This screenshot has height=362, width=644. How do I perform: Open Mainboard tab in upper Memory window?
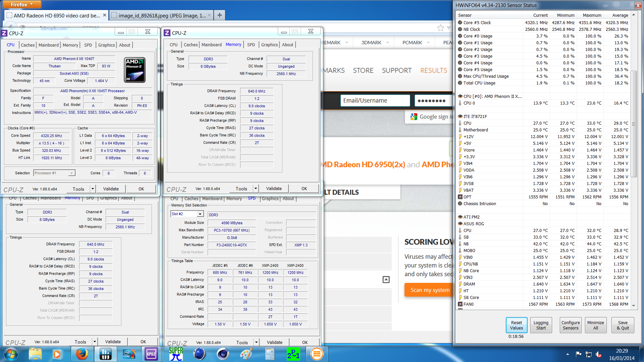point(211,45)
